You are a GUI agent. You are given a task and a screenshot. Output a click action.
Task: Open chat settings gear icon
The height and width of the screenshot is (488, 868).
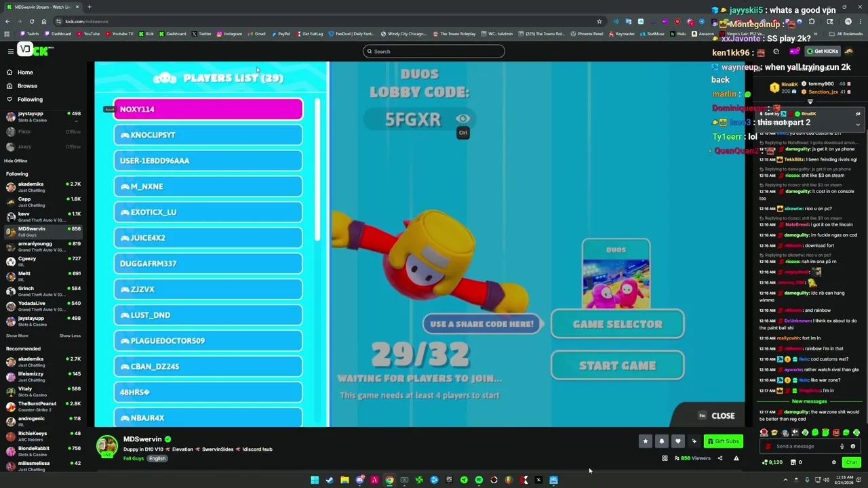click(834, 462)
